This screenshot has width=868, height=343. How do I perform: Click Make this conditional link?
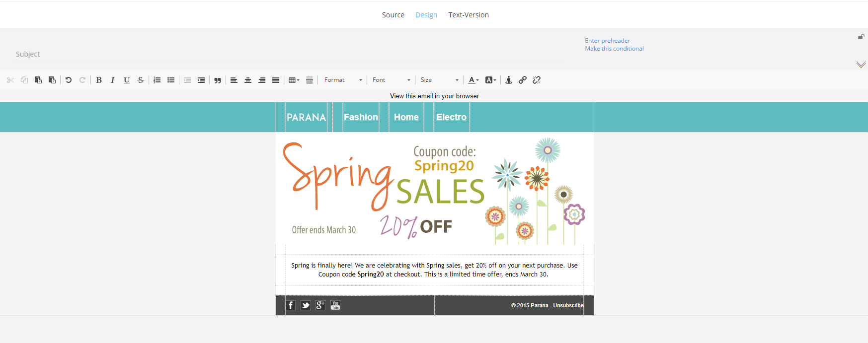[x=614, y=49]
